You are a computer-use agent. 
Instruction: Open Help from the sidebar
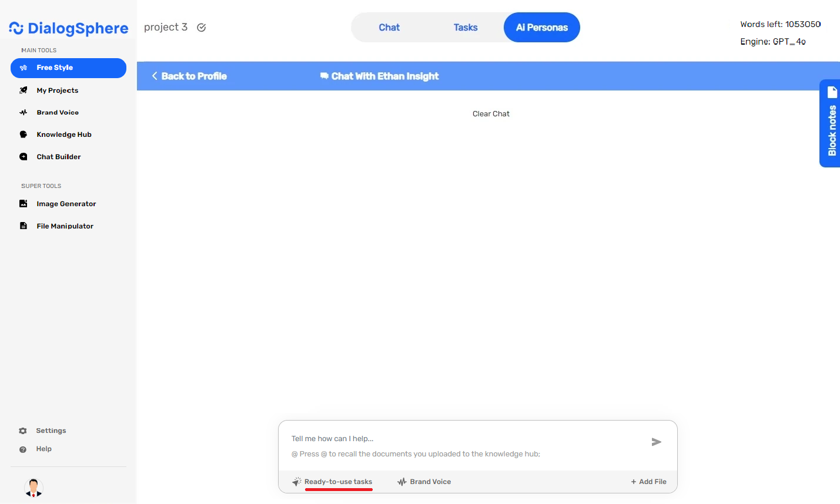click(43, 449)
